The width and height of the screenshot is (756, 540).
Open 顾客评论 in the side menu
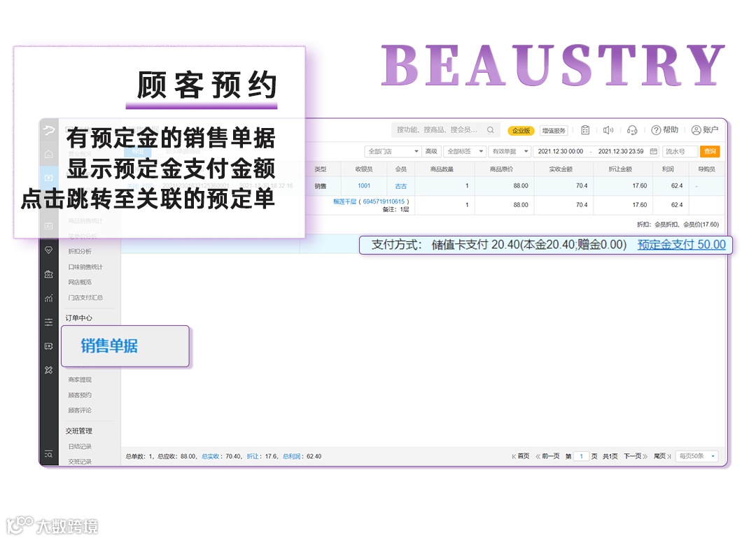coord(80,411)
